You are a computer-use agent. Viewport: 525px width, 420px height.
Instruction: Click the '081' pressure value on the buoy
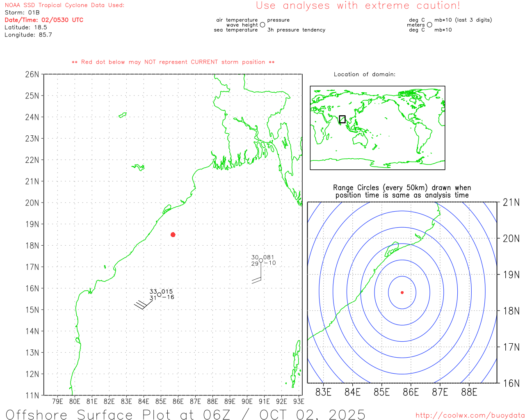269,258
